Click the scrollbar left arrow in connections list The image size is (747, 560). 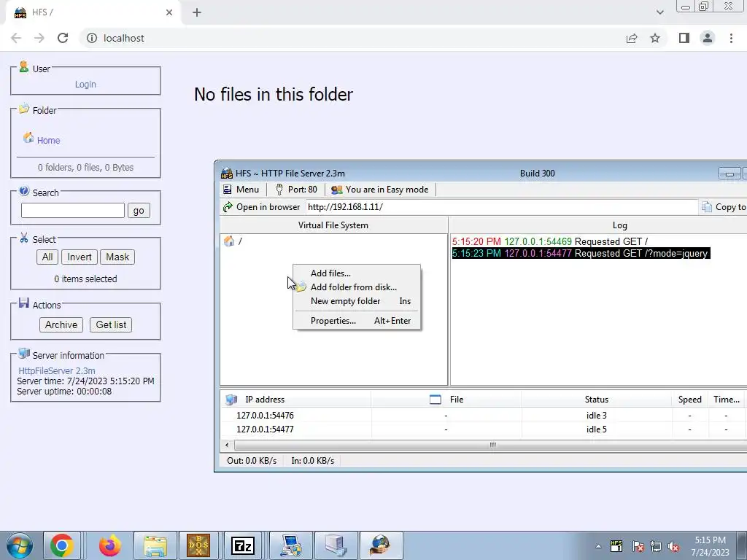(227, 446)
